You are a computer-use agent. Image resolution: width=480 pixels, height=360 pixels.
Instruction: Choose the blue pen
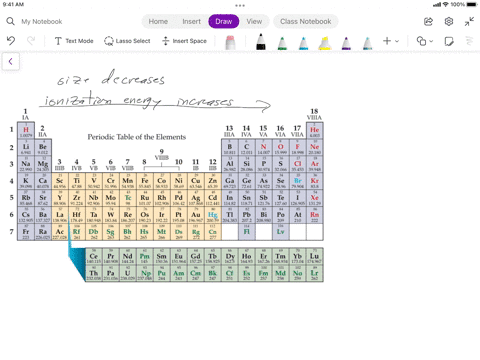click(303, 43)
